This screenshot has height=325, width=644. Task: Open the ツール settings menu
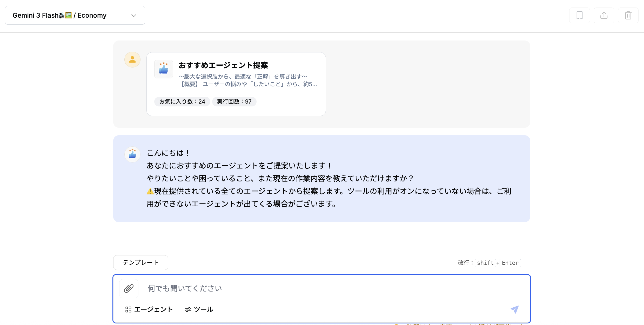199,309
